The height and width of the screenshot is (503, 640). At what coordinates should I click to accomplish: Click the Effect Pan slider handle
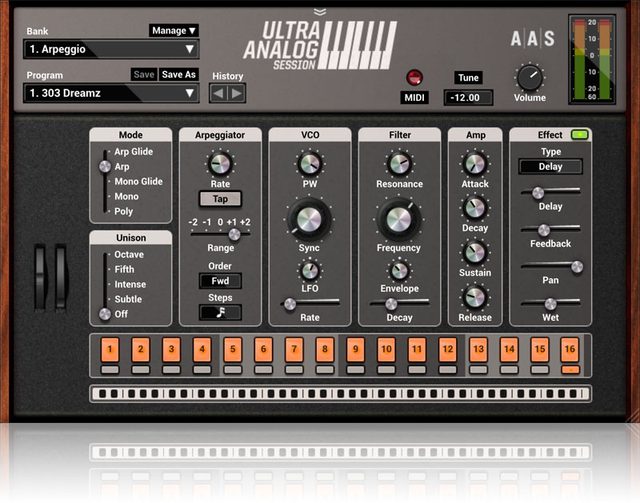(x=577, y=267)
